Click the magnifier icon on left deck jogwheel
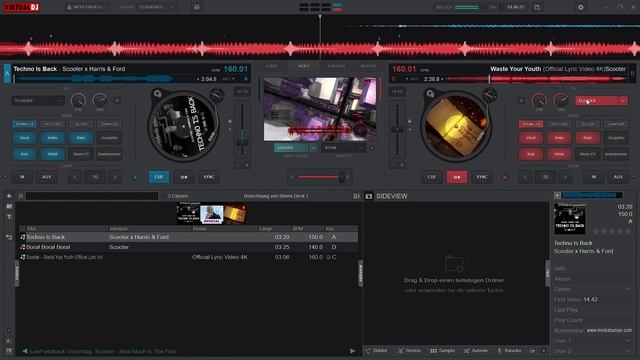640x360 pixels. [x=157, y=94]
